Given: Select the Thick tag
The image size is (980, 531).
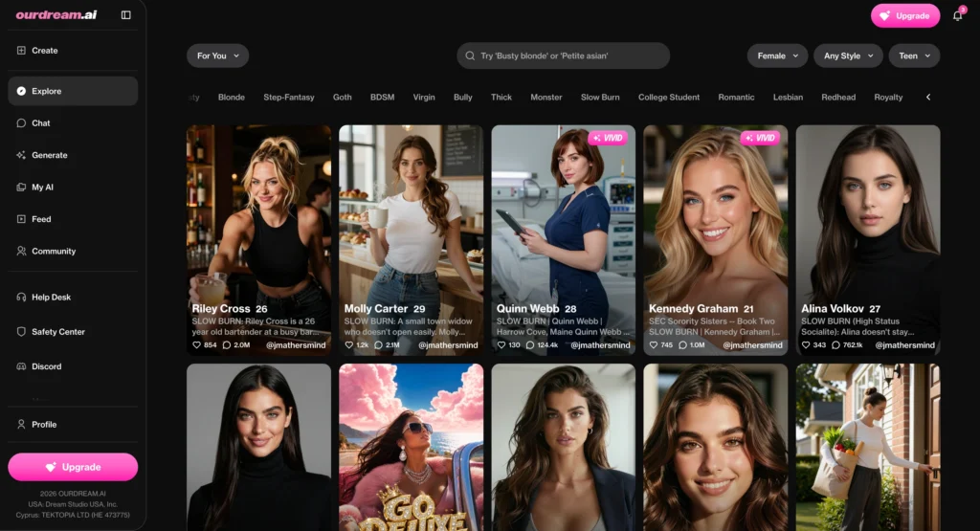Looking at the screenshot, I should tap(501, 98).
